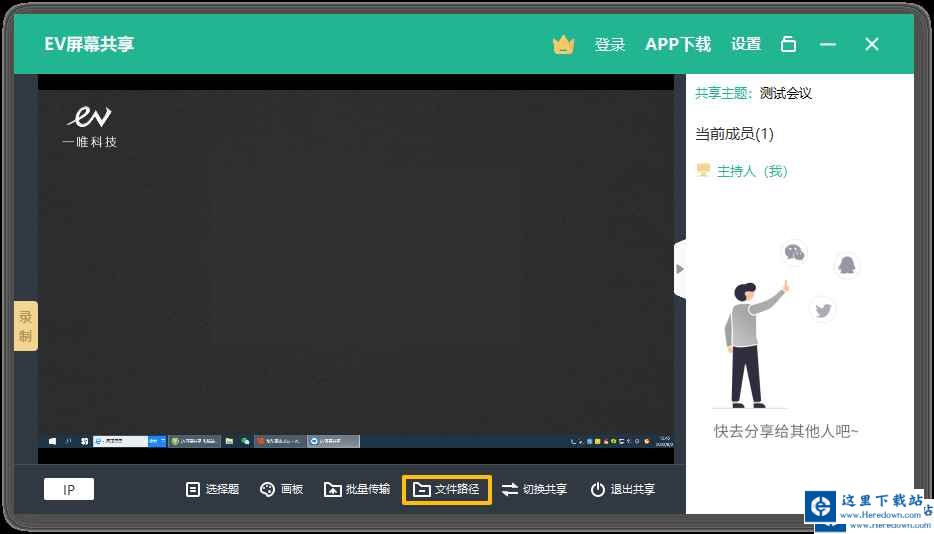Open APP下载 download page
The width and height of the screenshot is (934, 534).
pyautogui.click(x=678, y=44)
